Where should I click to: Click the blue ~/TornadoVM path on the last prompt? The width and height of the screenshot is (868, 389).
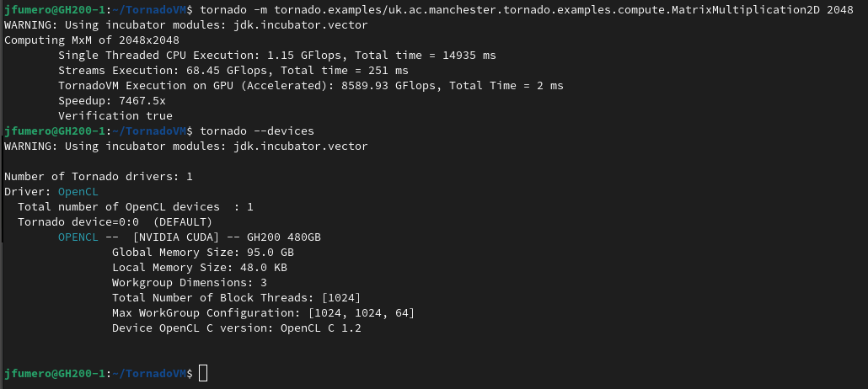pyautogui.click(x=149, y=374)
